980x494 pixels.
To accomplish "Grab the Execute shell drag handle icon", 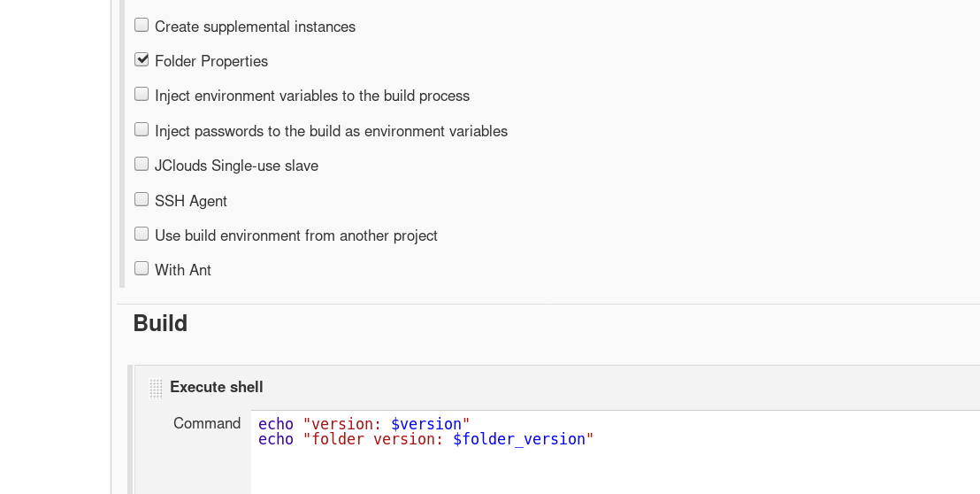I will tap(156, 388).
